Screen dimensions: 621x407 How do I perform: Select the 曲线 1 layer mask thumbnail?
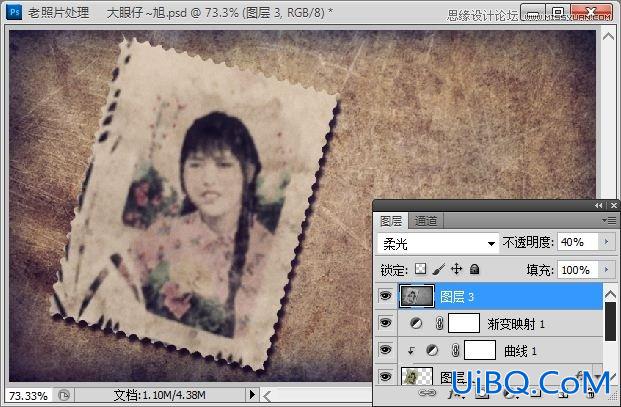[480, 350]
